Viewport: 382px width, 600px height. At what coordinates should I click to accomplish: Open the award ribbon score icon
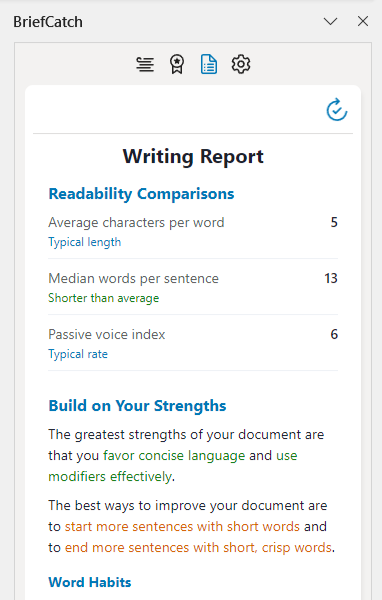coord(177,64)
